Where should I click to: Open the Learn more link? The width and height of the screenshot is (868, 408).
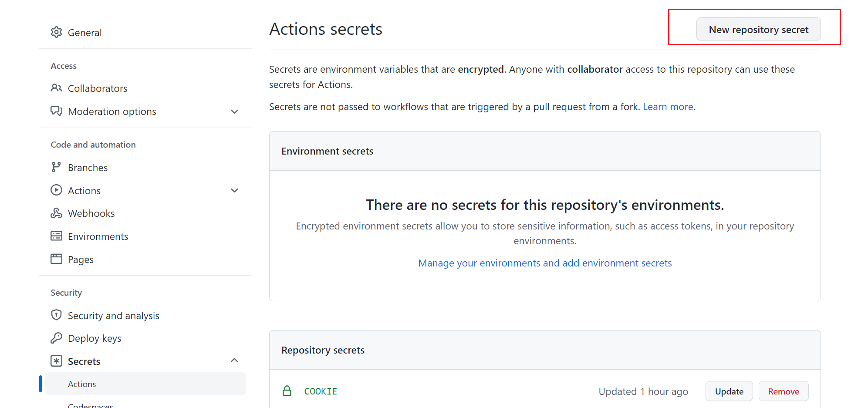click(x=668, y=107)
